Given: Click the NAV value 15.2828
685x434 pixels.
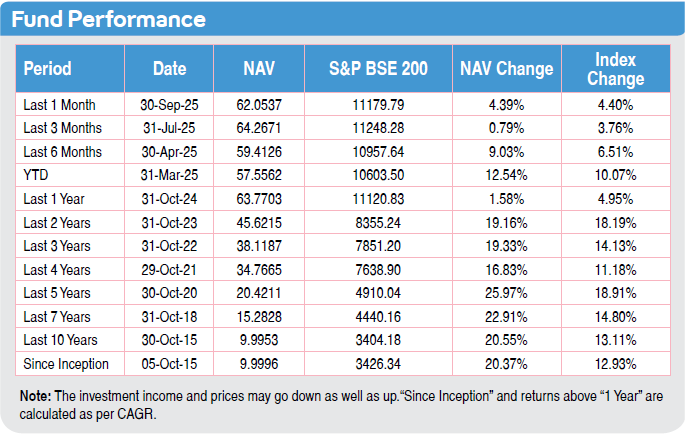Looking at the screenshot, I should [x=259, y=317].
